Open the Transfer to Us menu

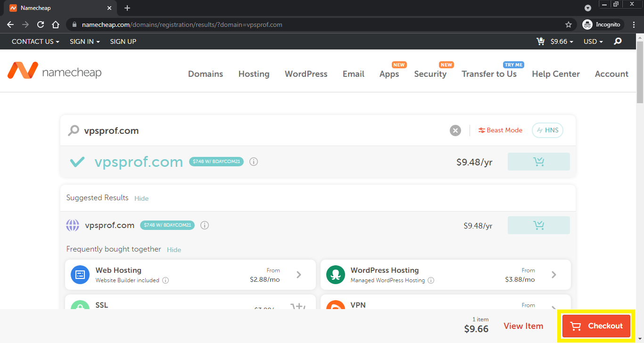point(489,74)
